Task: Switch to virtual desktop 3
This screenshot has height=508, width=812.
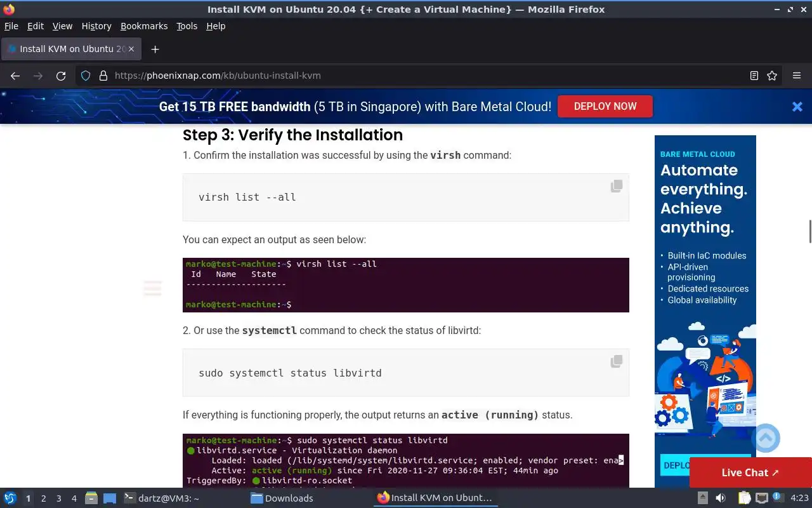Action: pyautogui.click(x=59, y=498)
